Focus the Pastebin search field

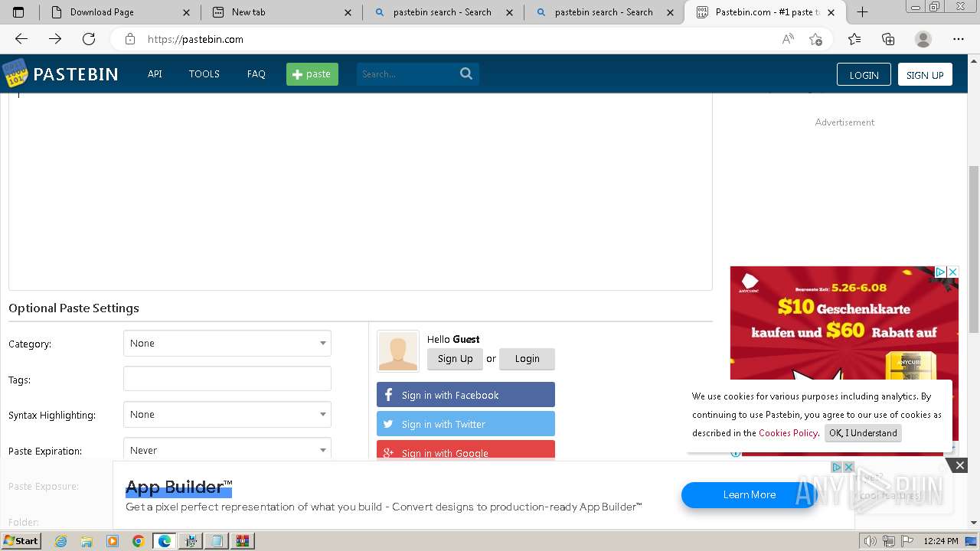tap(406, 74)
